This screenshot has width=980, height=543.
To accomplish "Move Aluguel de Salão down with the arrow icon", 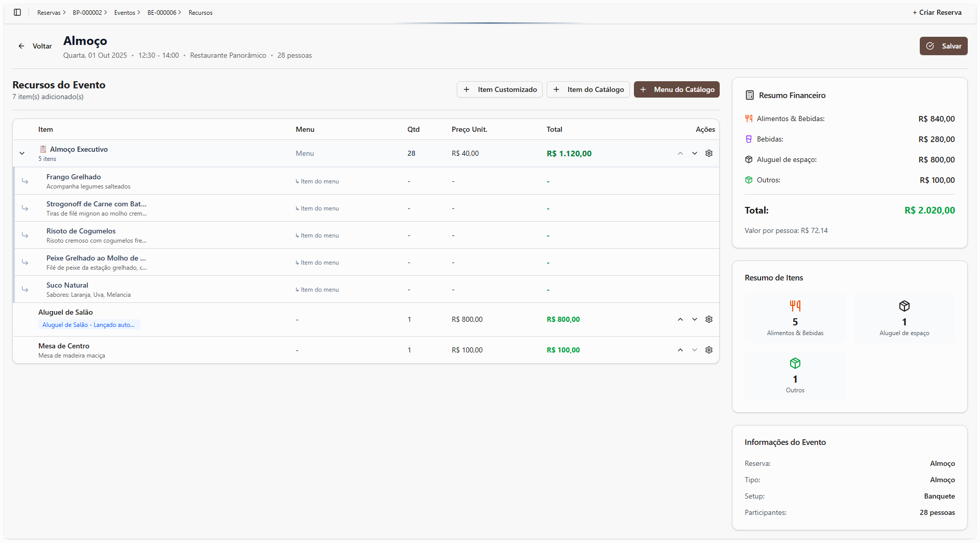I will click(x=695, y=319).
